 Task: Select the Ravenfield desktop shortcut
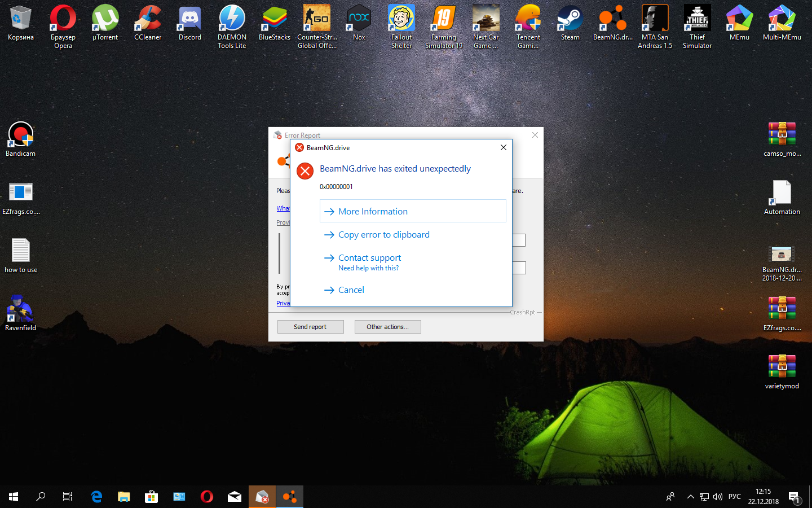tap(21, 313)
